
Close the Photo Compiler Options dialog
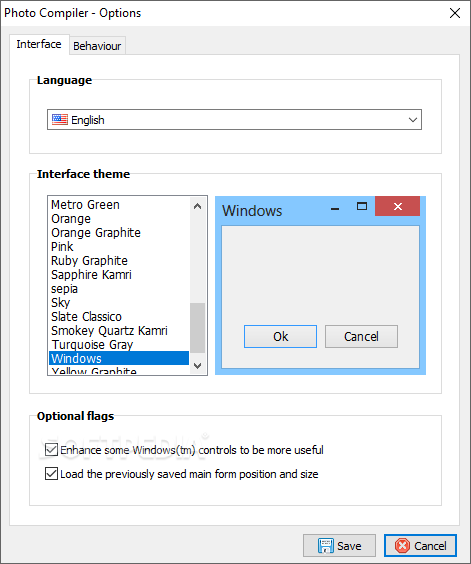pos(455,13)
